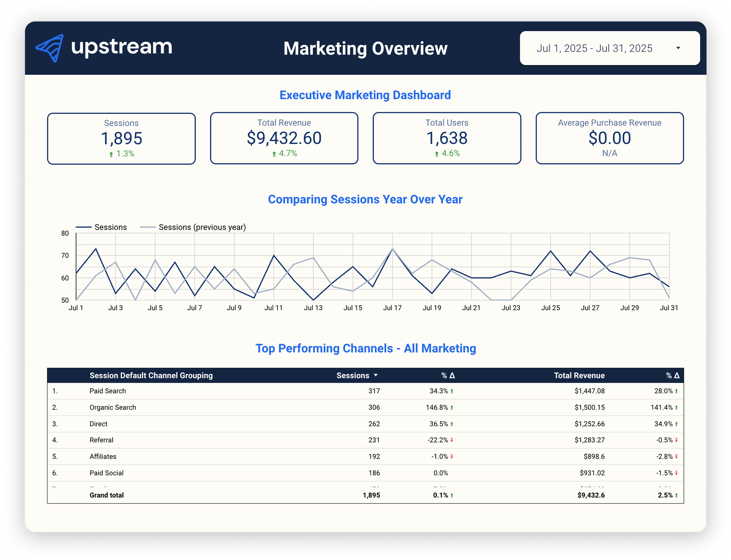
Task: Click the Total Users scorecard
Action: [x=447, y=138]
